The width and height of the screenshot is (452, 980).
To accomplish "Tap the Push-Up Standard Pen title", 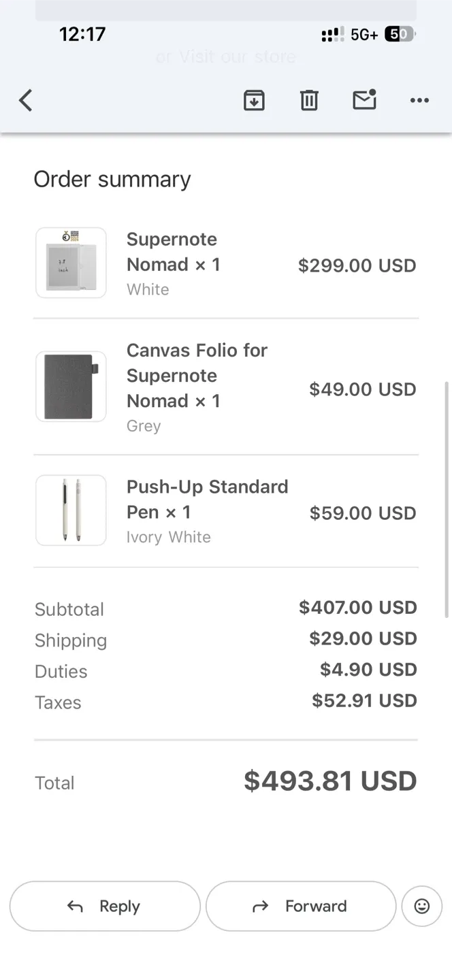I will pyautogui.click(x=207, y=499).
